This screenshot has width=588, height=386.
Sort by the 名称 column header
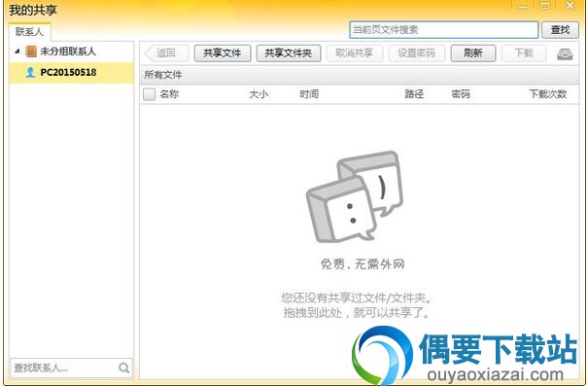tap(169, 93)
